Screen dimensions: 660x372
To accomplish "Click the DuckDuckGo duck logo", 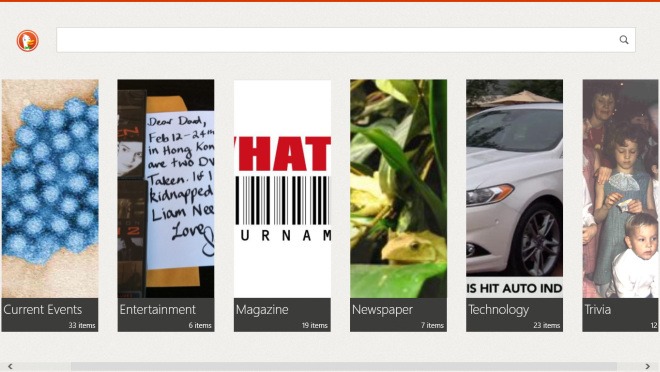I will [28, 41].
